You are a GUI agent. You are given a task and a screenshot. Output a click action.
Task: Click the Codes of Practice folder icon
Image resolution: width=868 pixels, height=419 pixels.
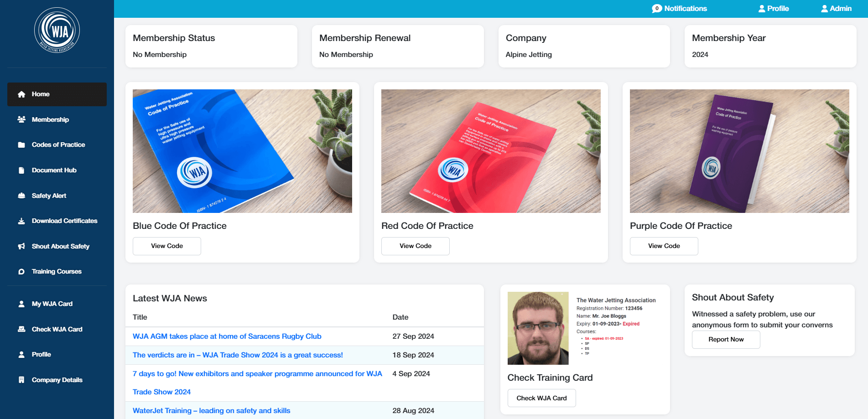point(21,145)
